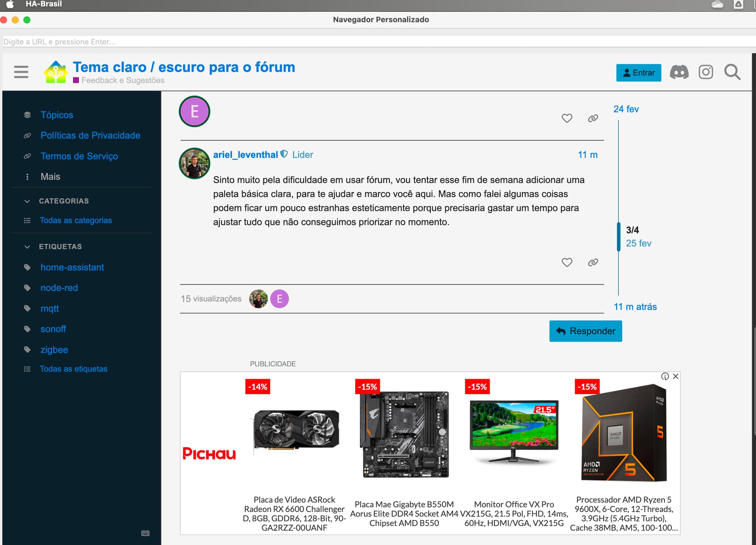
Task: Open Termos de Serviço link
Action: tap(79, 156)
